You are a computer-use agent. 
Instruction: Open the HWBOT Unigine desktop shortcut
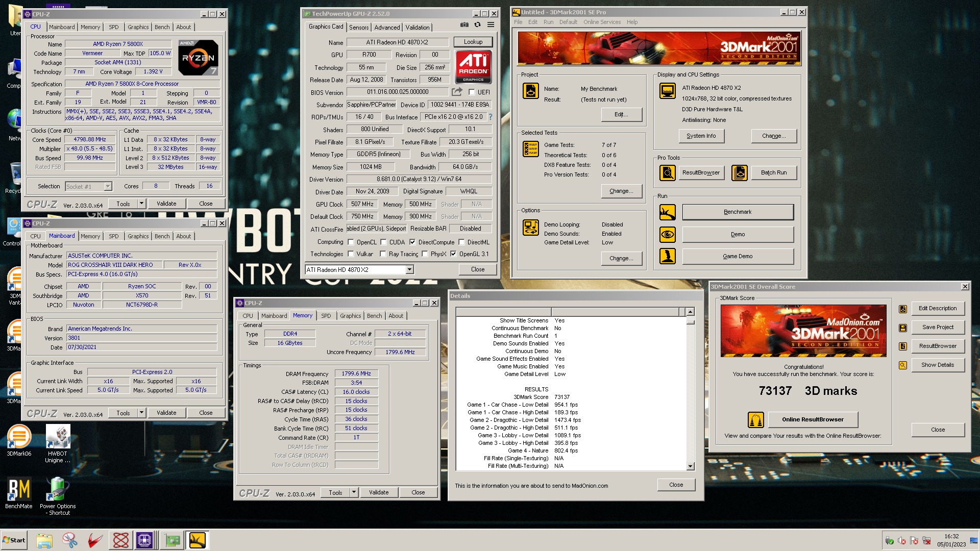click(58, 444)
